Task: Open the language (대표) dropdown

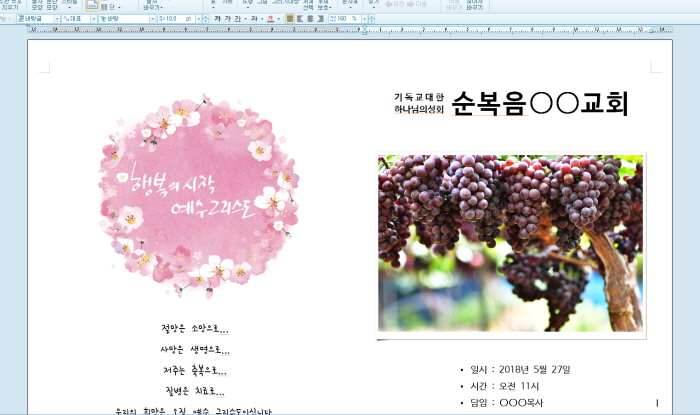Action: (94, 19)
